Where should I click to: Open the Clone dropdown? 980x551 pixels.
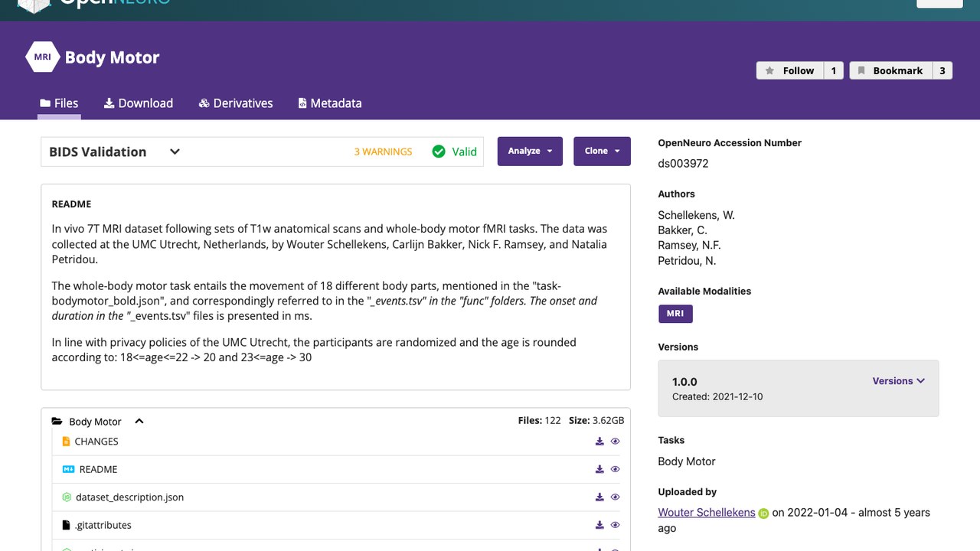pos(602,152)
